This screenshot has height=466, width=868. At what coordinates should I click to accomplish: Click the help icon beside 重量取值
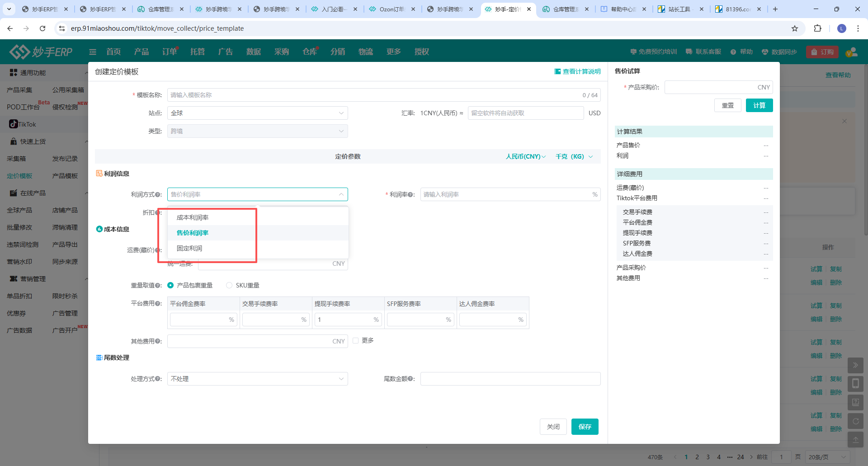(158, 286)
